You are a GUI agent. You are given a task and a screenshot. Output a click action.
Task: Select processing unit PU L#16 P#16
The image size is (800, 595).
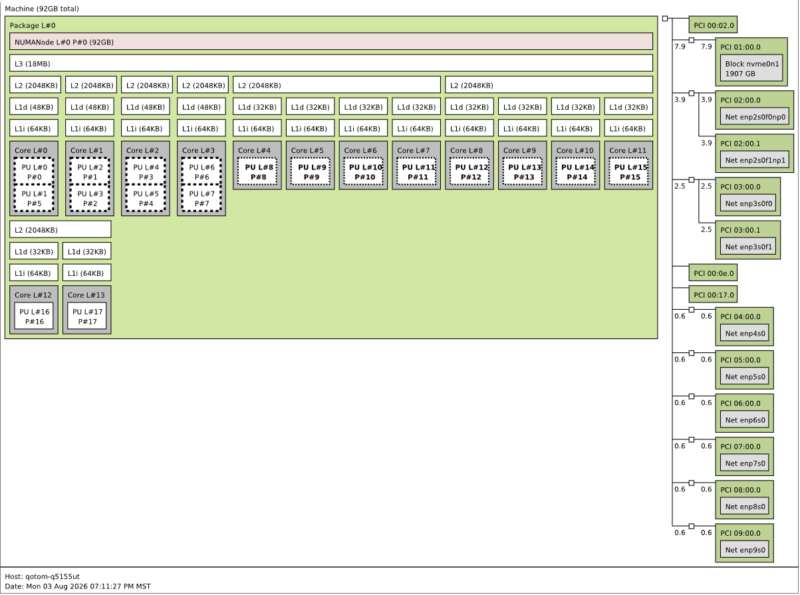click(x=34, y=316)
